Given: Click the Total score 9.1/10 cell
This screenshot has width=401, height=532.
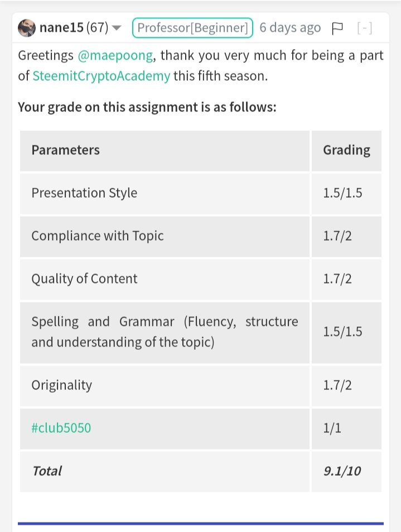Looking at the screenshot, I should point(346,471).
